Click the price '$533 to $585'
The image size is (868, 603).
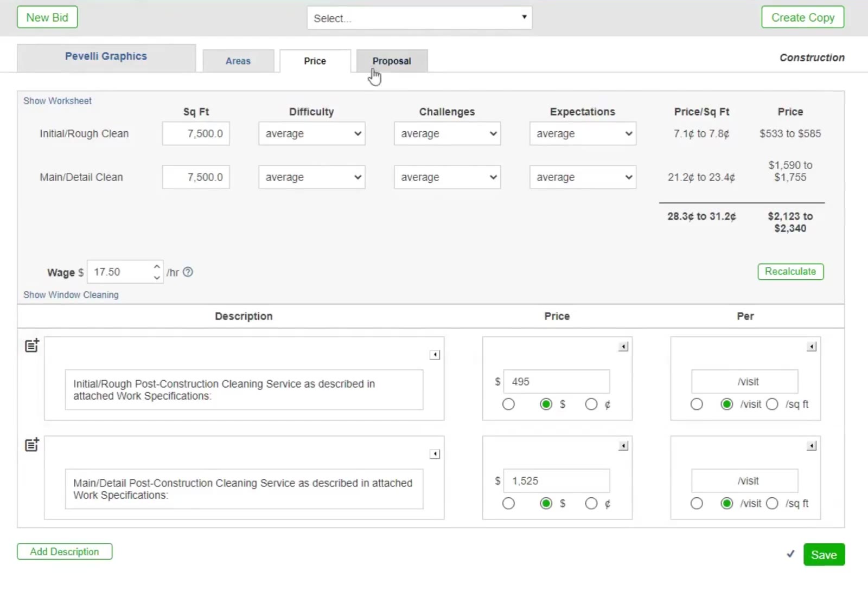tap(790, 133)
